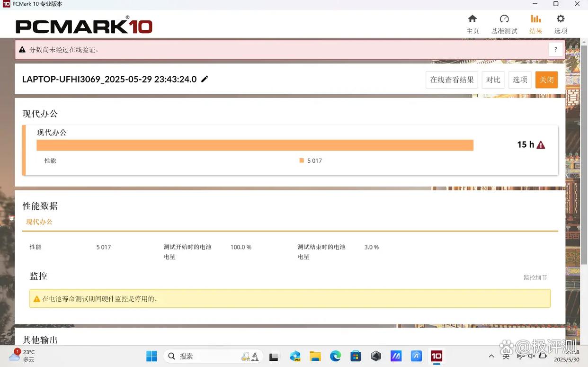Screen dimensions: 588x367
Task: Click the warning triangle next to 15 h
Action: (540, 144)
